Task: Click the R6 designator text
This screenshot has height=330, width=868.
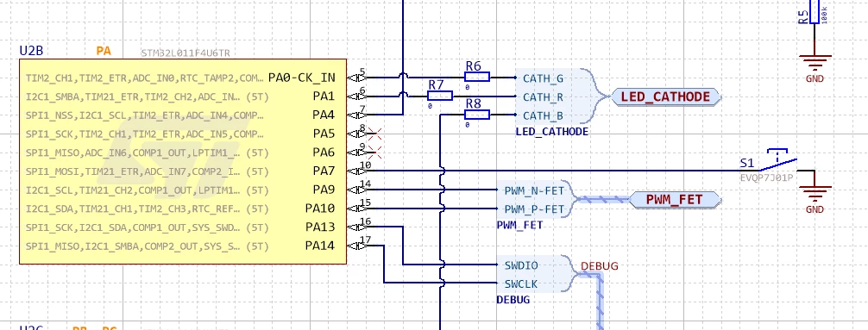Action: pos(474,66)
